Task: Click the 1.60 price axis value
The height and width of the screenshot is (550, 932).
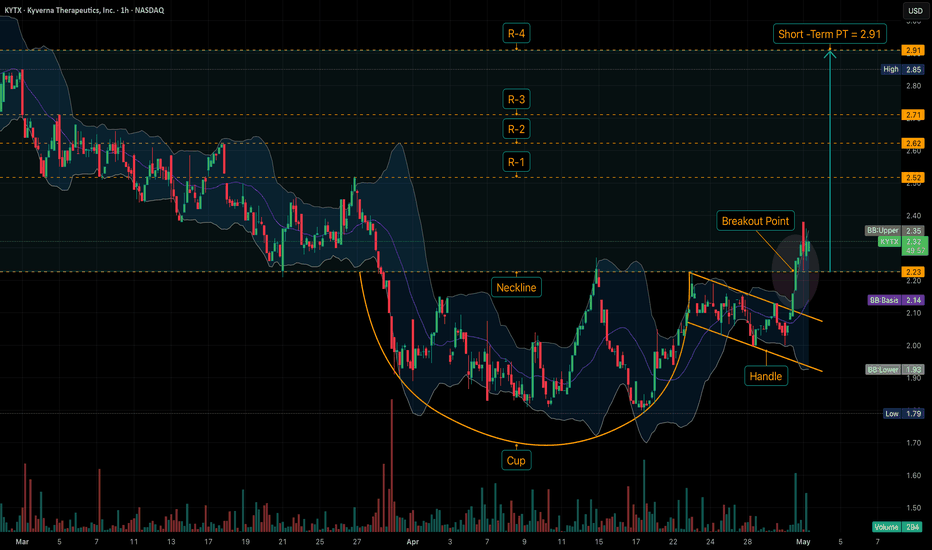Action: coord(914,476)
